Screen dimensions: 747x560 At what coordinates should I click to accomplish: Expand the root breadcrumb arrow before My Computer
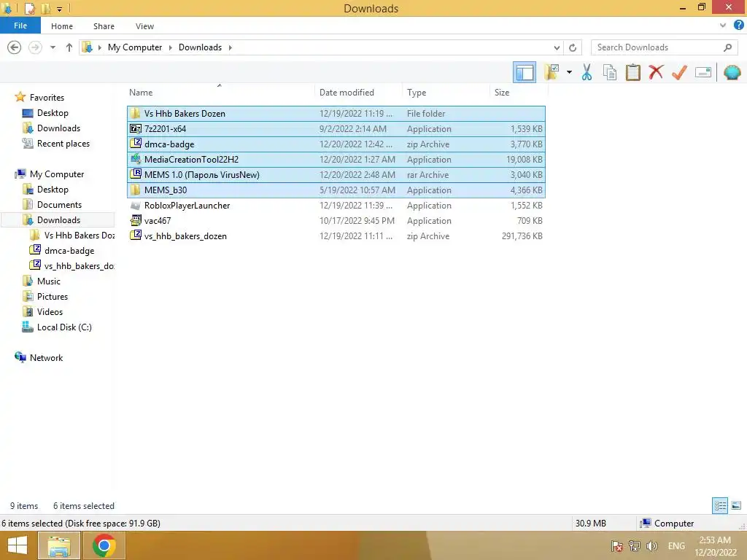(x=99, y=47)
